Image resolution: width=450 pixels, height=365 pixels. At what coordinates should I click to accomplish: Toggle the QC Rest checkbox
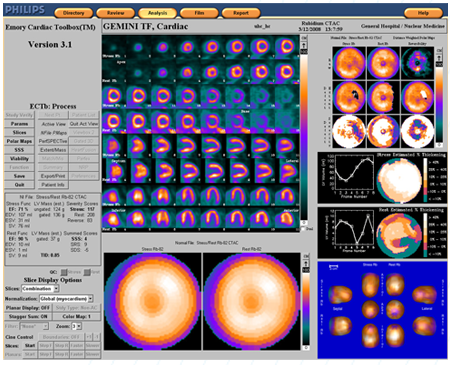pyautogui.click(x=87, y=272)
